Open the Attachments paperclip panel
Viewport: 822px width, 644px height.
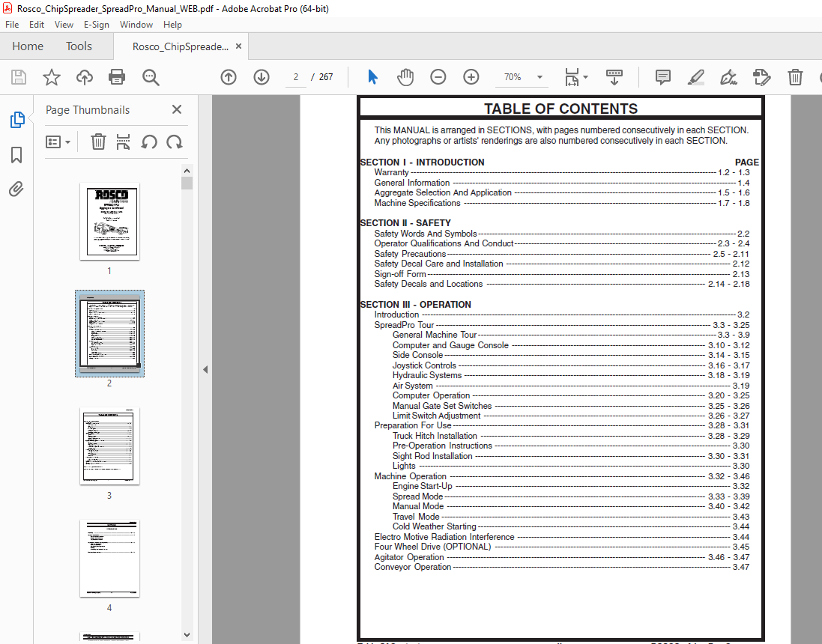tap(16, 189)
